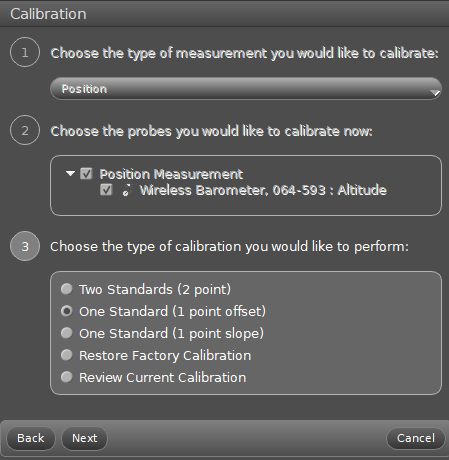The image size is (449, 460).
Task: Cancel the calibration wizard
Action: pyautogui.click(x=416, y=438)
